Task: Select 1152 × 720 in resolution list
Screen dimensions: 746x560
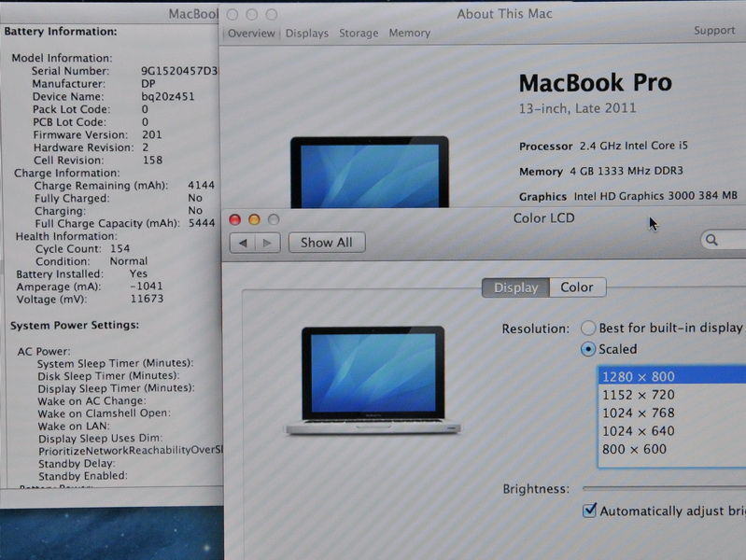Action: (639, 395)
